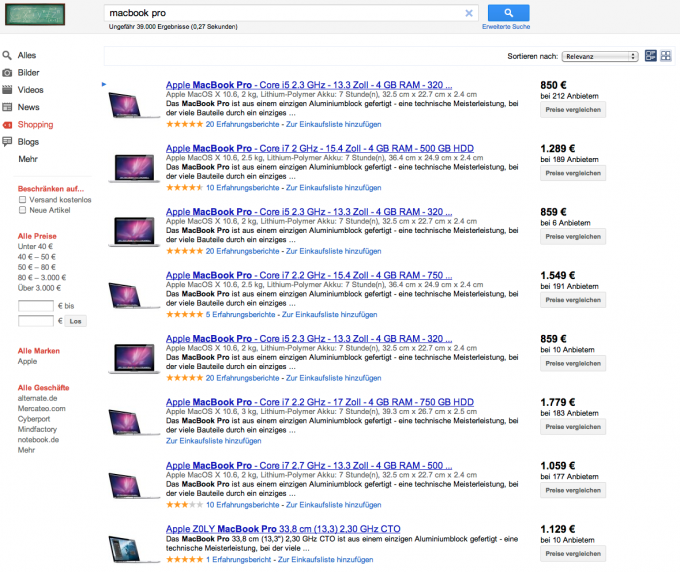This screenshot has height=572, width=680.
Task: Select the Shopping category in sidebar
Action: pyautogui.click(x=35, y=125)
